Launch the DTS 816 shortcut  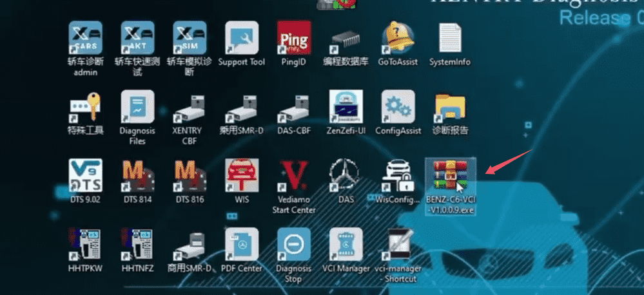(190, 175)
